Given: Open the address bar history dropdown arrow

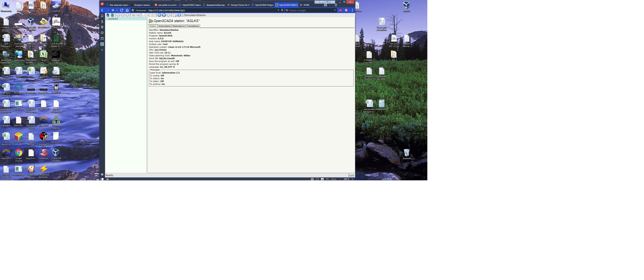Looking at the screenshot, I should click(x=278, y=10).
